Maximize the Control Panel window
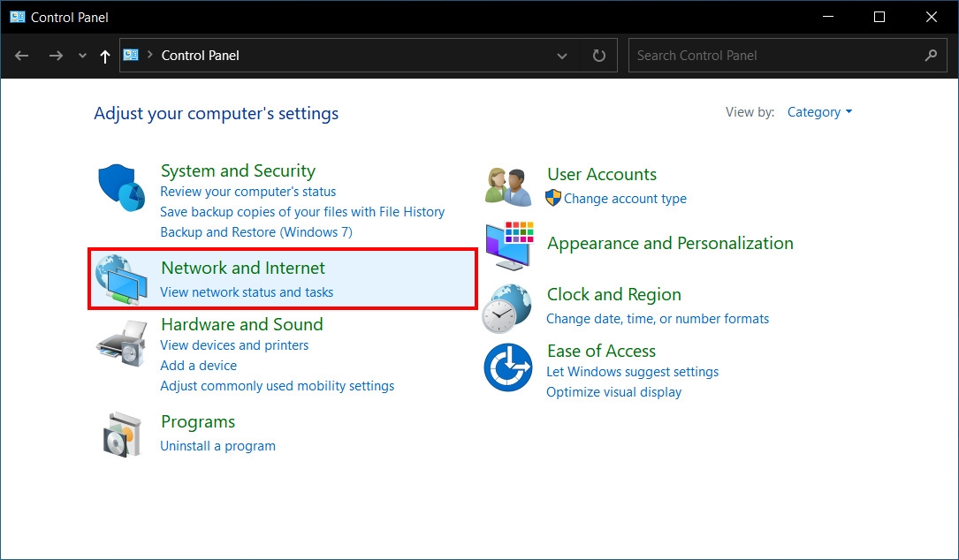959x560 pixels. click(x=879, y=17)
